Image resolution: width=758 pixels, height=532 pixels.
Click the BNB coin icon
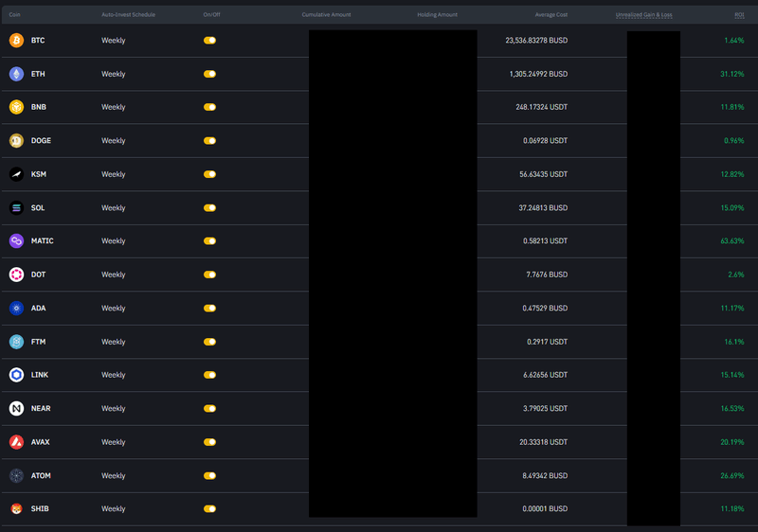click(x=16, y=107)
